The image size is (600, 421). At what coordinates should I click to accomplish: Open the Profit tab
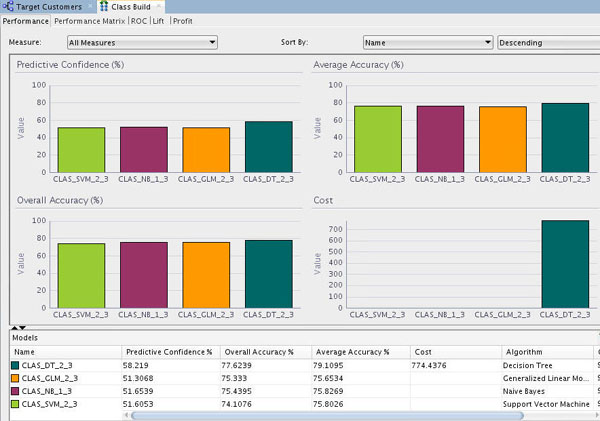point(183,20)
